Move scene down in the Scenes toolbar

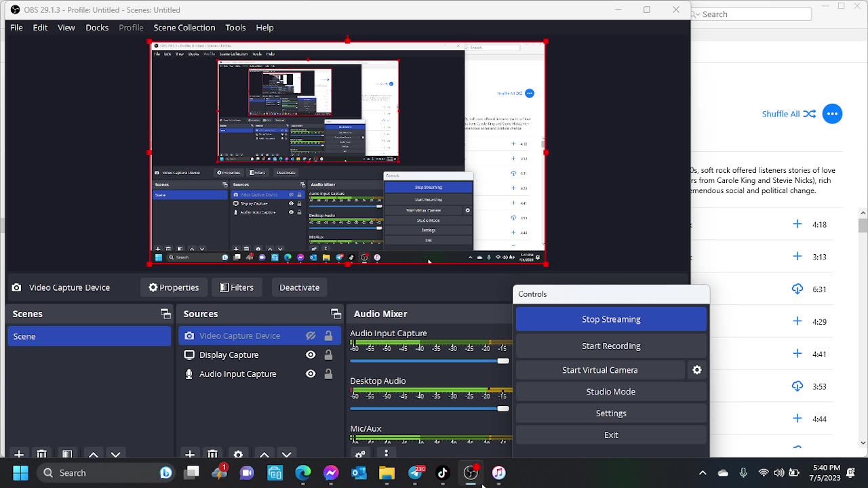pos(115,454)
